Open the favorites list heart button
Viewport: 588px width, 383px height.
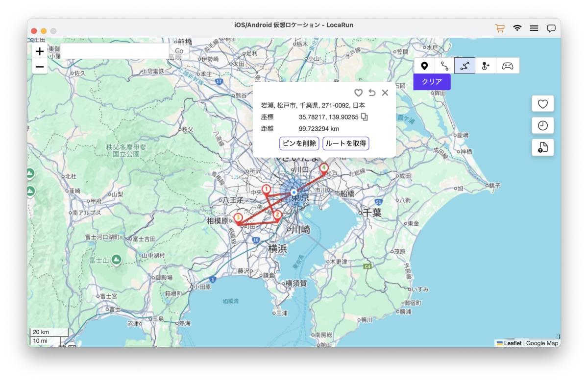[x=543, y=104]
